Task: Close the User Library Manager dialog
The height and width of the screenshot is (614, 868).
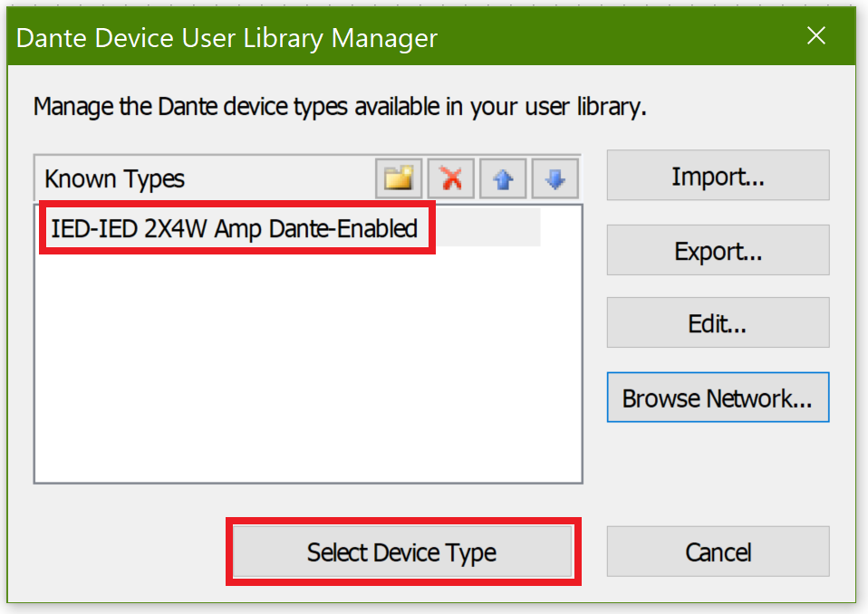Action: click(x=816, y=36)
